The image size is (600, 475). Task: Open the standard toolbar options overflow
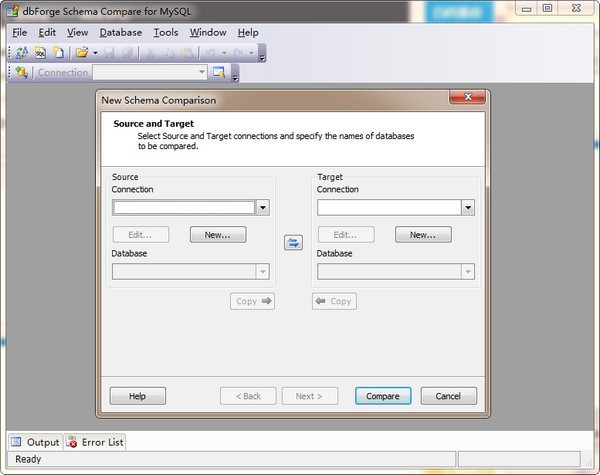262,53
